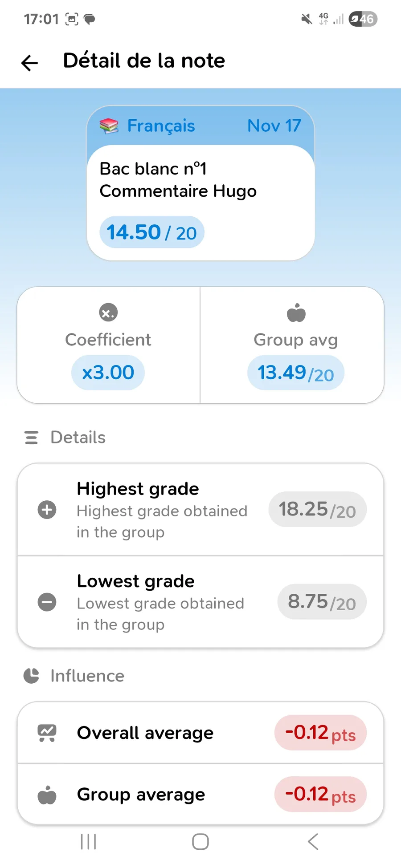The width and height of the screenshot is (401, 868).
Task: Tap the chart icon beside Overall average
Action: pos(47,733)
